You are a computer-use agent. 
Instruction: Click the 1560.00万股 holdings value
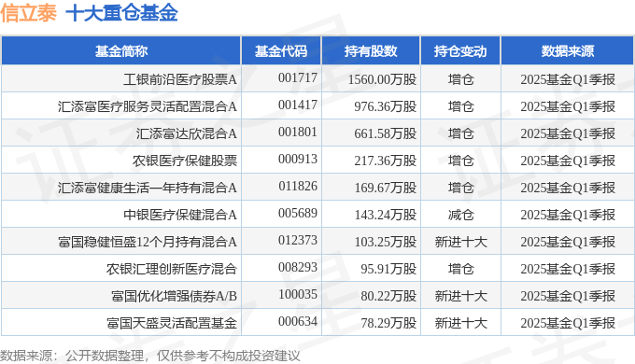coord(382,79)
